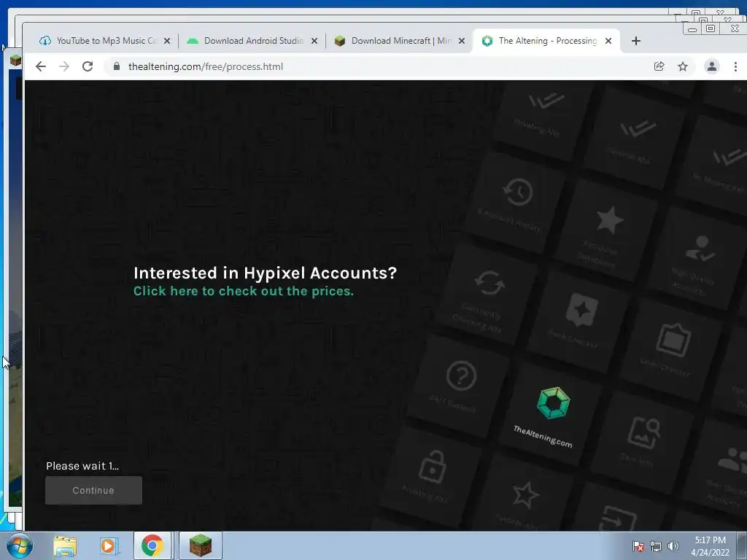747x560 pixels.
Task: Minimize the Chrome window
Action: click(x=692, y=29)
